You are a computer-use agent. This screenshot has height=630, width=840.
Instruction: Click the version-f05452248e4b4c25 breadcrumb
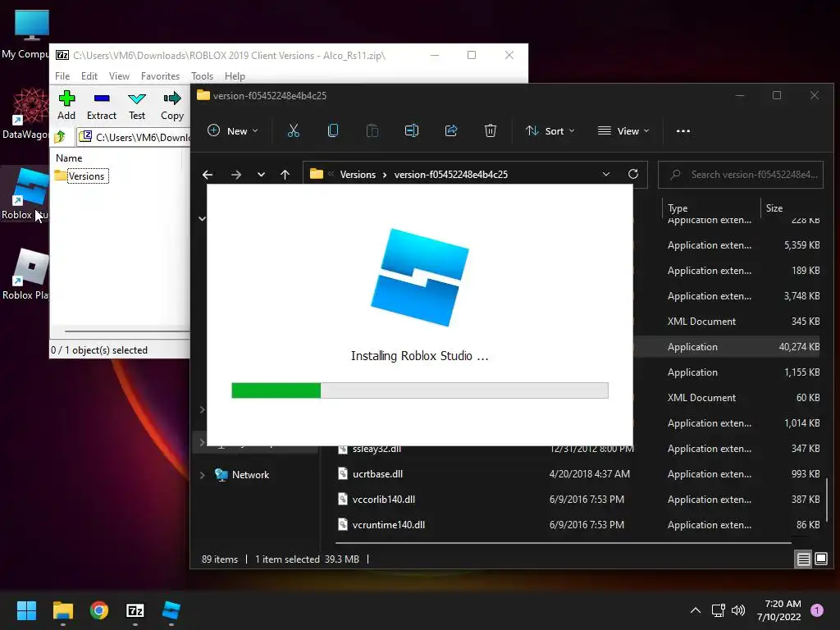(x=451, y=175)
